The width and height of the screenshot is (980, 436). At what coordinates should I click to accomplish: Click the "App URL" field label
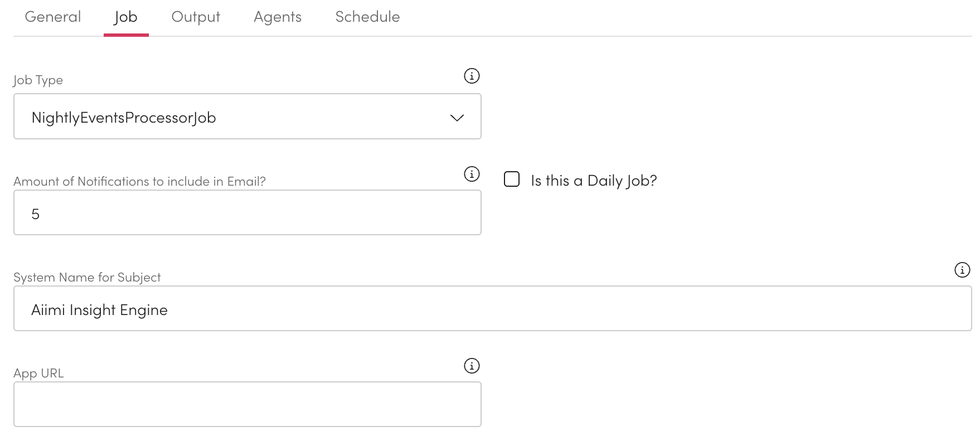38,374
